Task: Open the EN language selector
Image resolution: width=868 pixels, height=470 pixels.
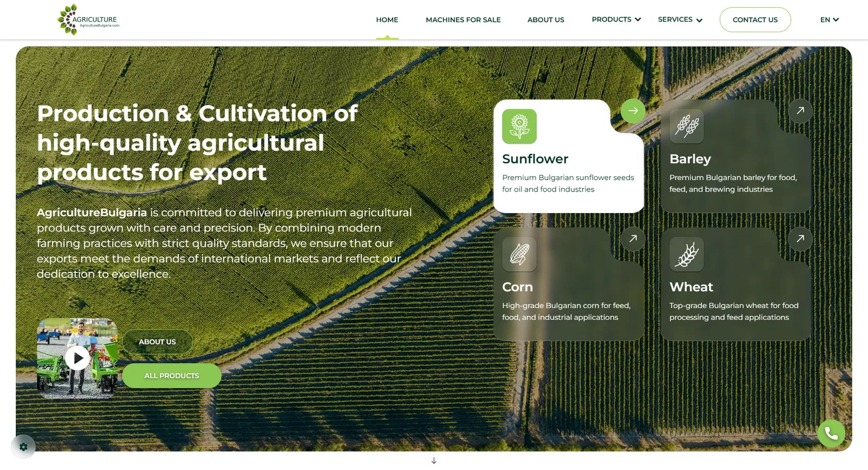Action: tap(829, 19)
